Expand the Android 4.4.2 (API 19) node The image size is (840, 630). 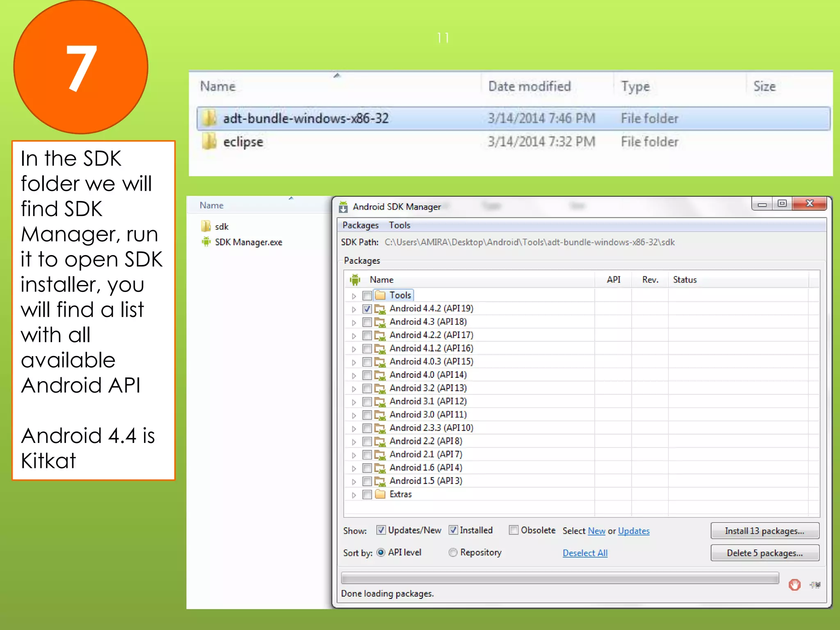tap(354, 309)
